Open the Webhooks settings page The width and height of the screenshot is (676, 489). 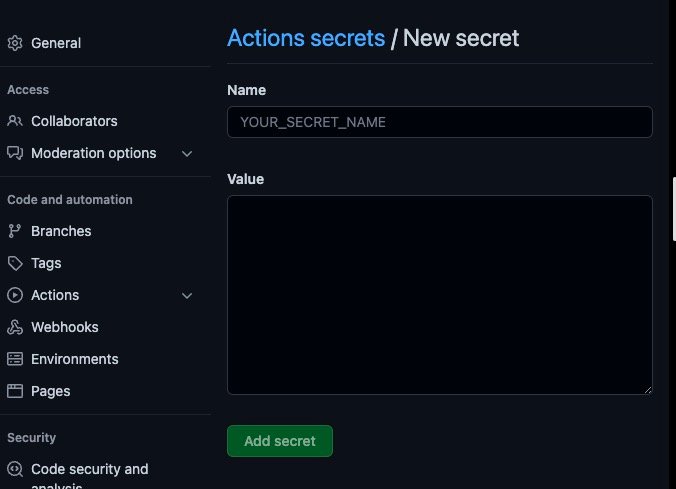pyautogui.click(x=65, y=327)
